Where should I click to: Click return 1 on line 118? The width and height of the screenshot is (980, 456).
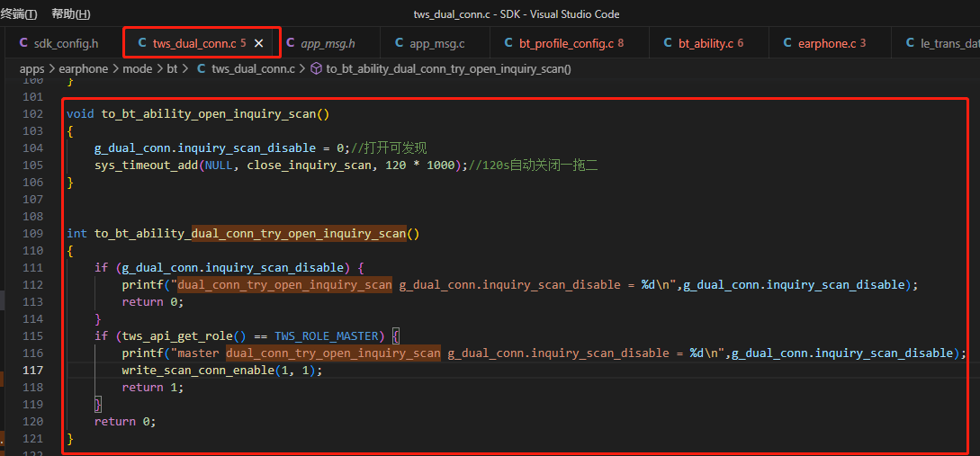pos(153,387)
